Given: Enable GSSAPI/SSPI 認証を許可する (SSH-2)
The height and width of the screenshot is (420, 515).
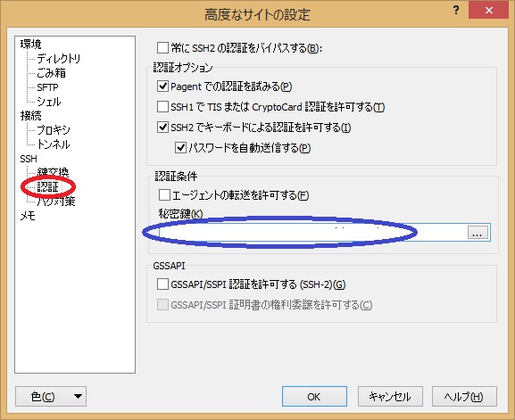Looking at the screenshot, I should (162, 284).
